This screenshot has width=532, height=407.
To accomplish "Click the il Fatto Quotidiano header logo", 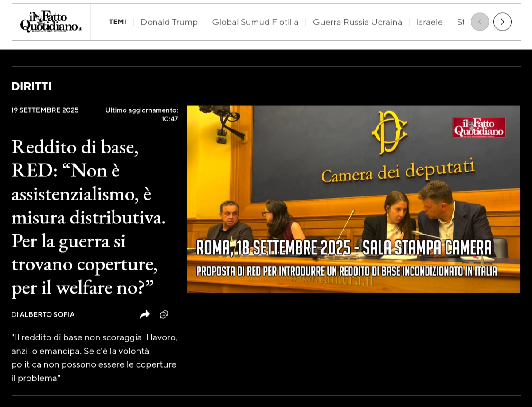I will point(51,22).
